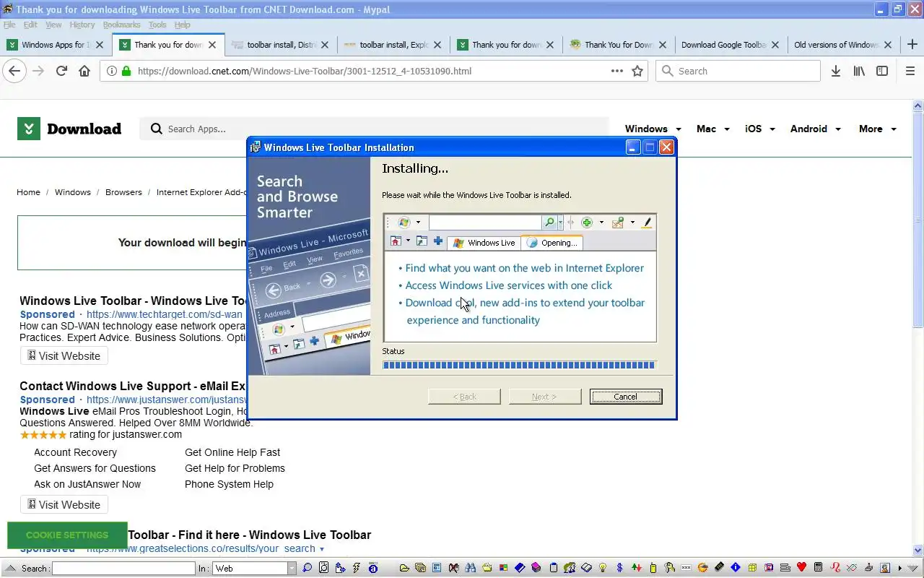The height and width of the screenshot is (578, 924).
Task: Focus the Firefox Search box near address bar
Action: click(x=738, y=71)
